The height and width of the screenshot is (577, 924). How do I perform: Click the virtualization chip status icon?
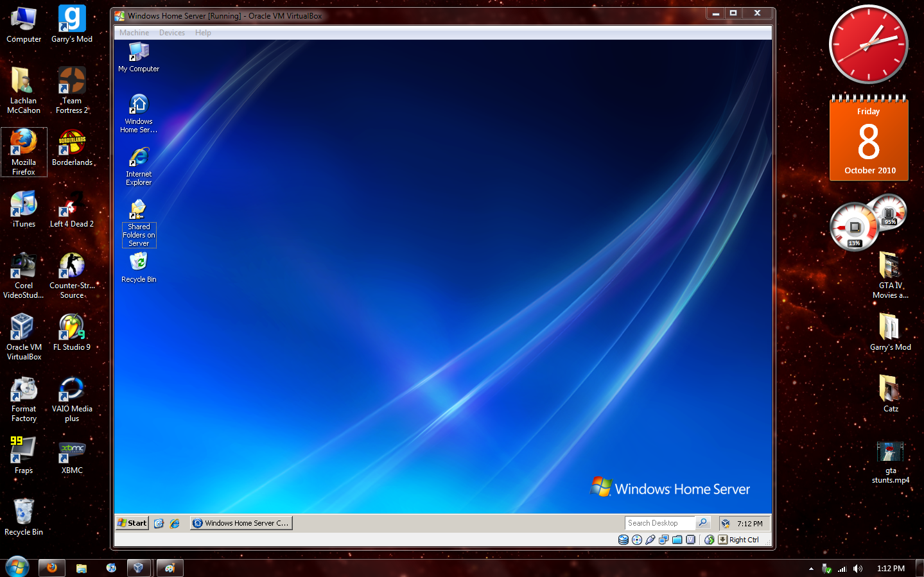coord(690,540)
